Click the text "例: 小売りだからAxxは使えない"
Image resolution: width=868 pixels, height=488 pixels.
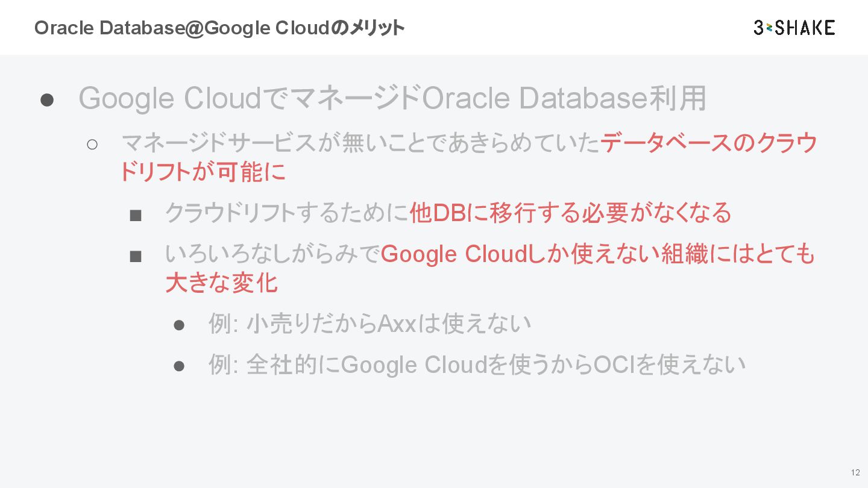370,324
